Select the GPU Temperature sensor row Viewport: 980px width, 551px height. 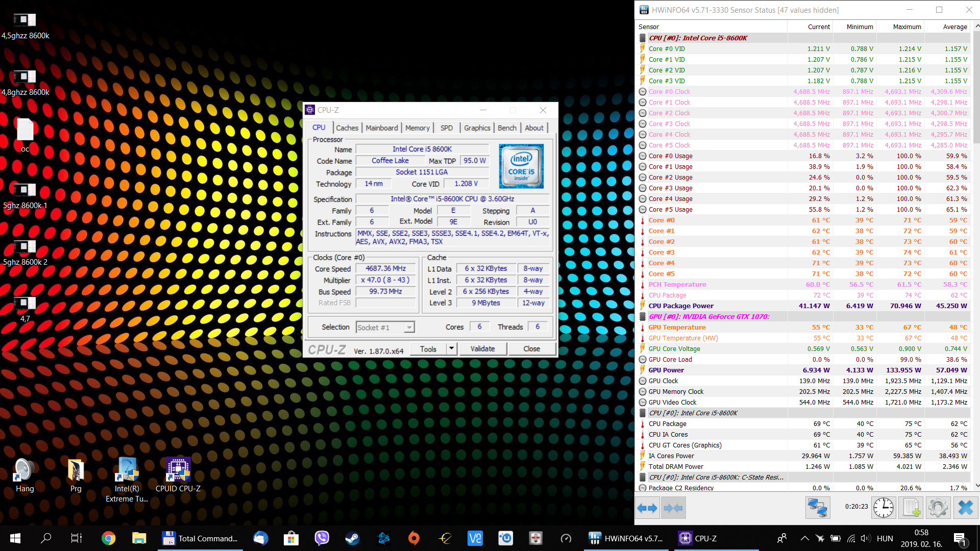(803, 328)
